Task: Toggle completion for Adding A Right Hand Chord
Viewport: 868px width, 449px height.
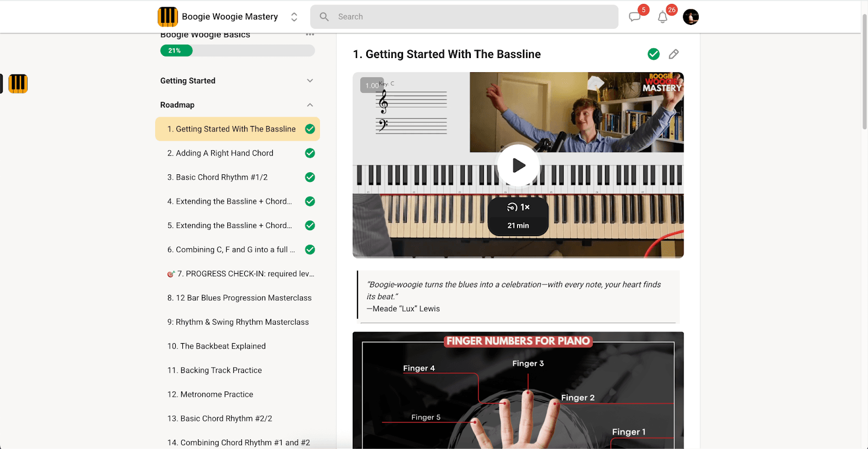Action: [310, 153]
